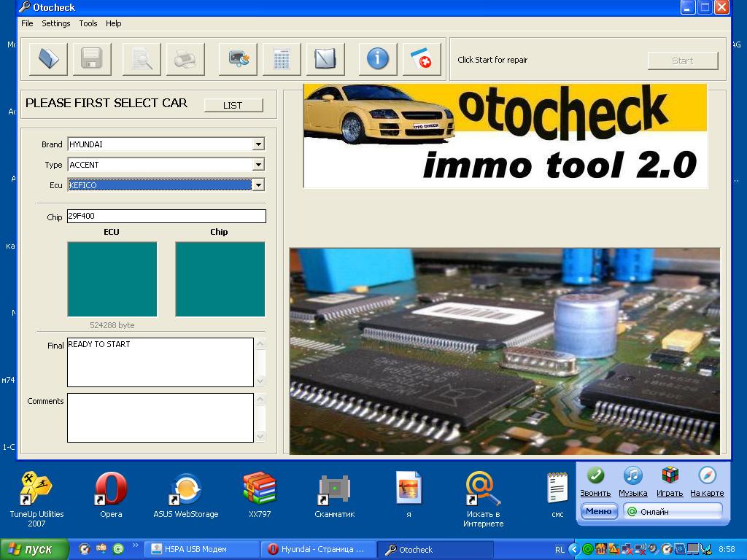Expand the quick launch chevron

[135, 545]
